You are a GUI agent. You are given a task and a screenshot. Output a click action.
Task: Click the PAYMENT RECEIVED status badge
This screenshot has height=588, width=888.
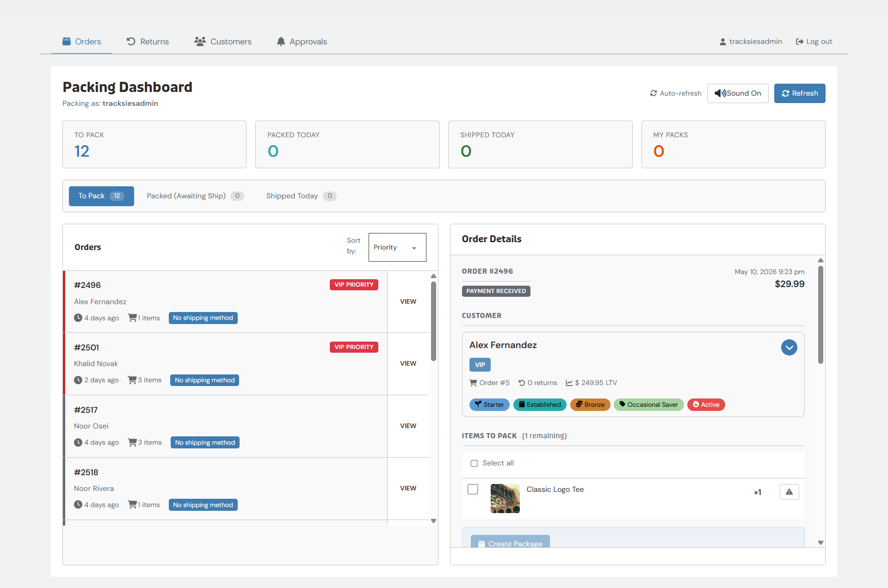tap(496, 291)
